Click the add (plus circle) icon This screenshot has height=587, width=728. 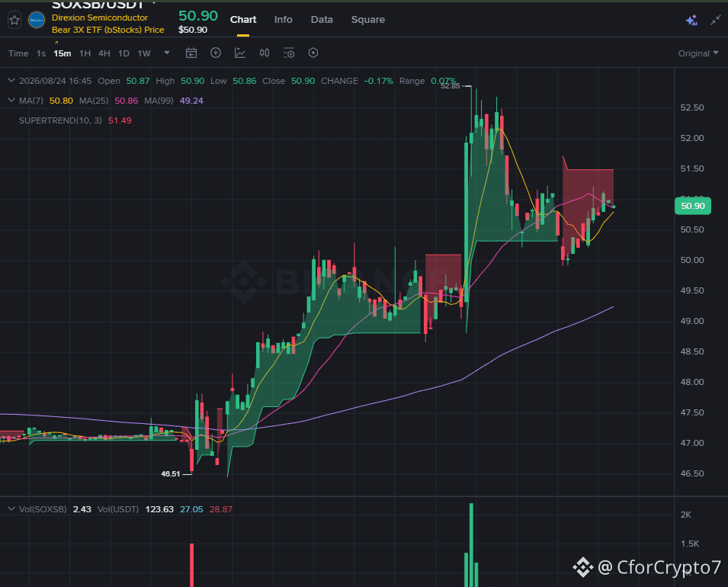(216, 53)
